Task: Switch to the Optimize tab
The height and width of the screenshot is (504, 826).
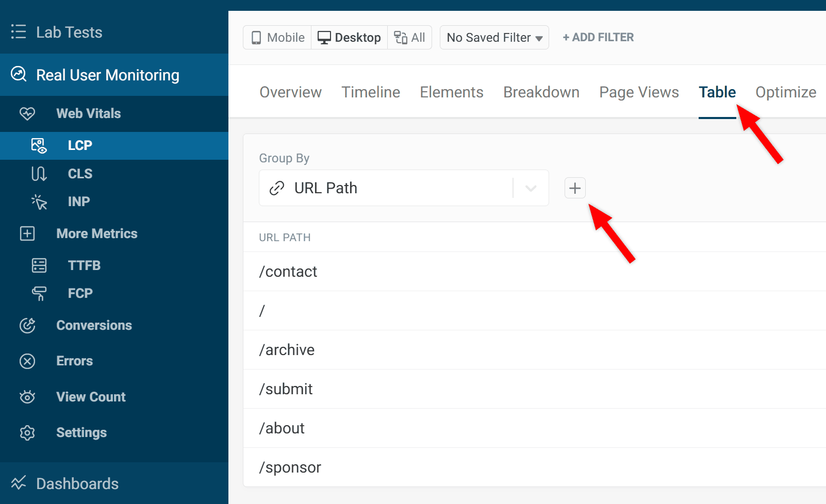Action: (785, 92)
